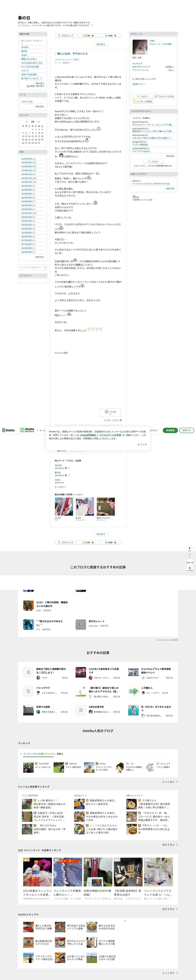
Task: Open #記事デザイン hashtag link
Action: [x=139, y=84]
